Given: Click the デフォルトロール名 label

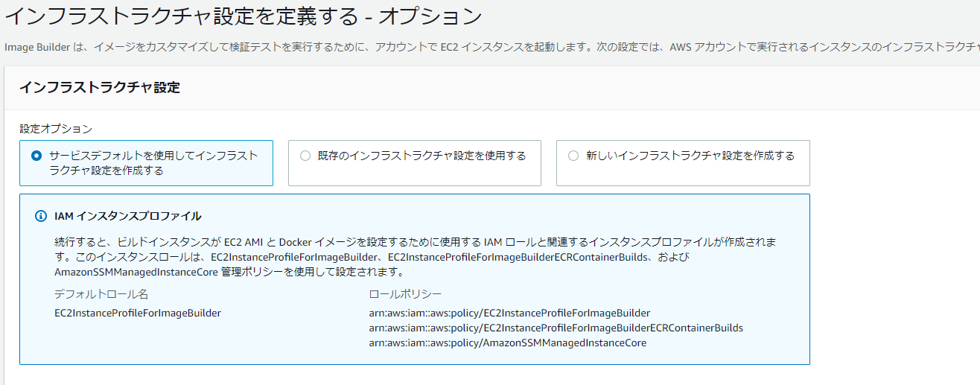Looking at the screenshot, I should pos(101,293).
